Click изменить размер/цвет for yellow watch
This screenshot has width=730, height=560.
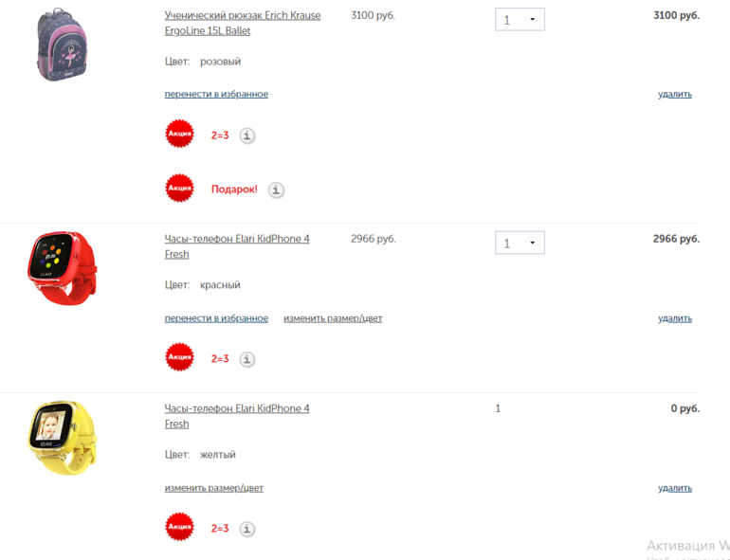pyautogui.click(x=213, y=488)
